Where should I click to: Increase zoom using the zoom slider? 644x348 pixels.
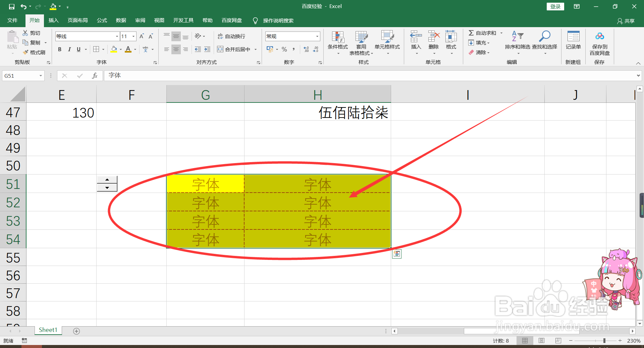[x=620, y=341]
